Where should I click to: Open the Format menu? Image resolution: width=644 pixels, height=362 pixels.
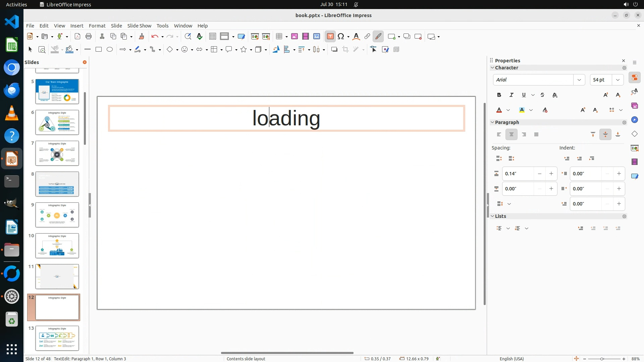97,26
